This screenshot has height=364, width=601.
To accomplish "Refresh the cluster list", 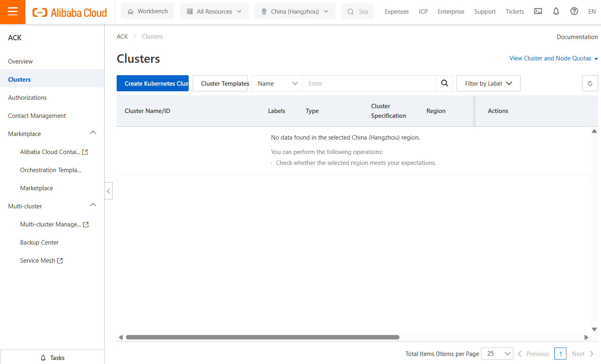I will click(x=590, y=83).
